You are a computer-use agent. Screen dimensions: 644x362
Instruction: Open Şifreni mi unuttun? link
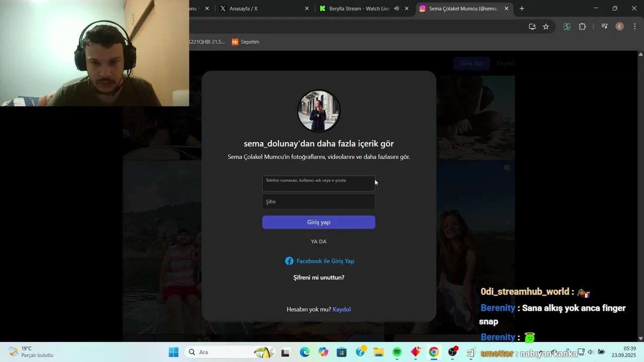(318, 278)
